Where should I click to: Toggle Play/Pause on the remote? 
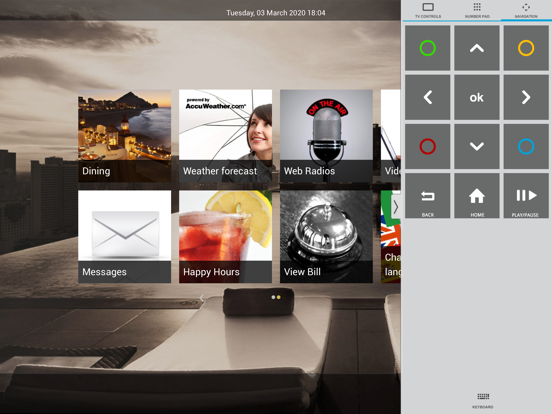tap(526, 196)
